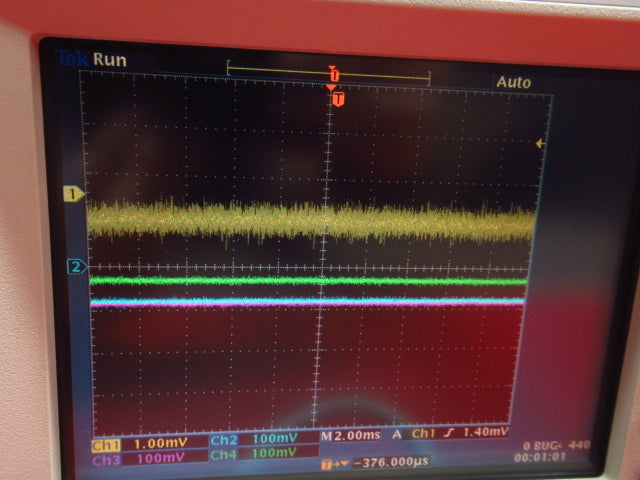Select the Ch2 label in readout
The height and width of the screenshot is (480, 640).
point(224,440)
